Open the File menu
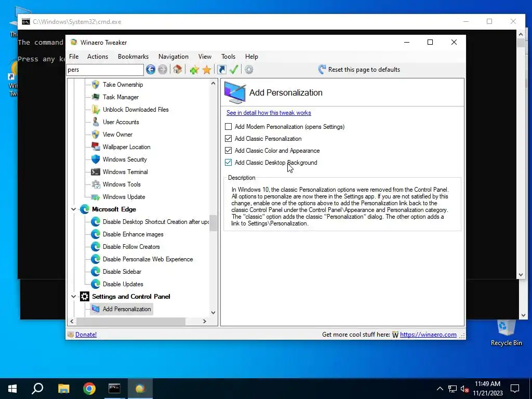This screenshot has width=532, height=399. (x=74, y=56)
